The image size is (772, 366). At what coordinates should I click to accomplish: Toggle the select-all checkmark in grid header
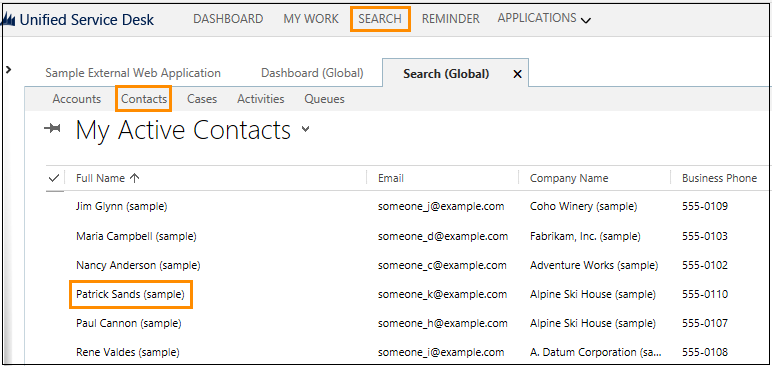point(54,178)
